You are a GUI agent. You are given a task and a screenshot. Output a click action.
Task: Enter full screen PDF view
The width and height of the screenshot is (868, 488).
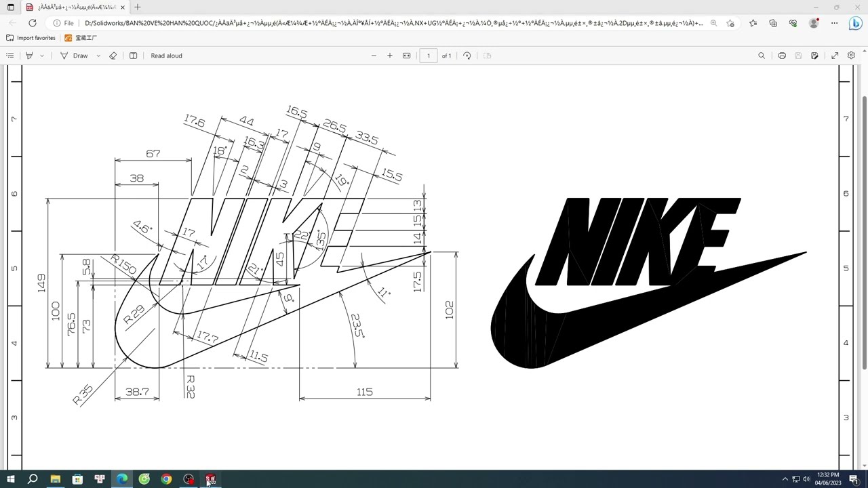[835, 56]
